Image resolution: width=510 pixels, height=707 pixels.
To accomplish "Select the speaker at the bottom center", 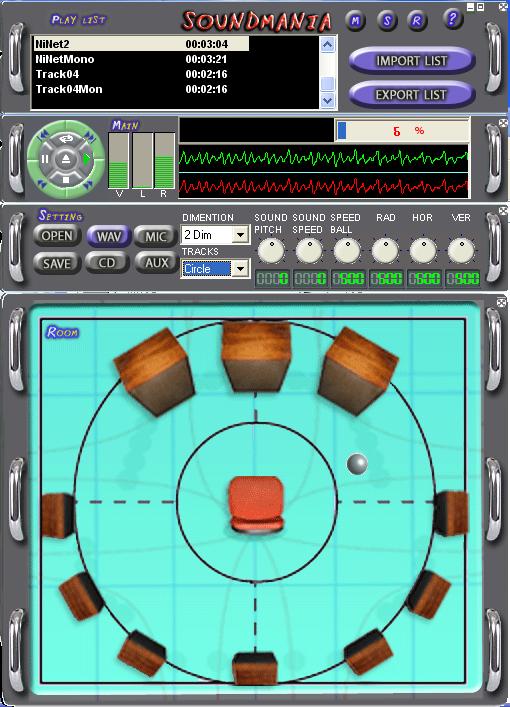I will [255, 668].
